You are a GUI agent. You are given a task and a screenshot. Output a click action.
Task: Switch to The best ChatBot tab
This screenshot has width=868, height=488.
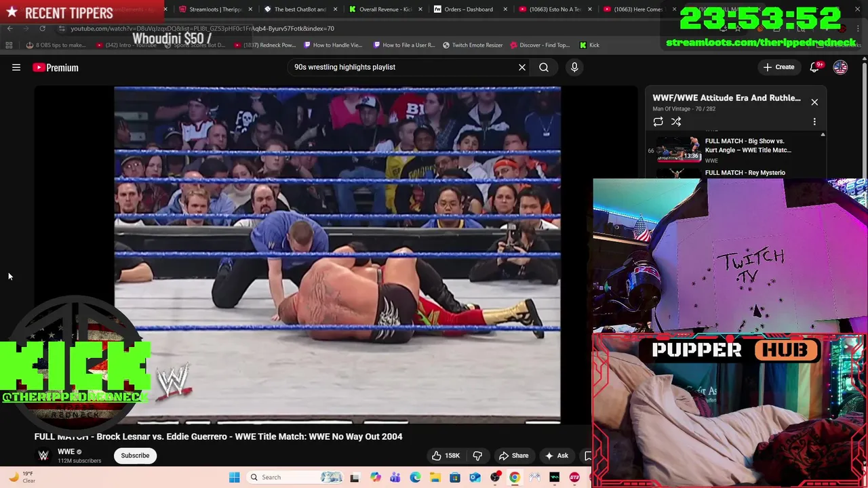[x=300, y=9]
